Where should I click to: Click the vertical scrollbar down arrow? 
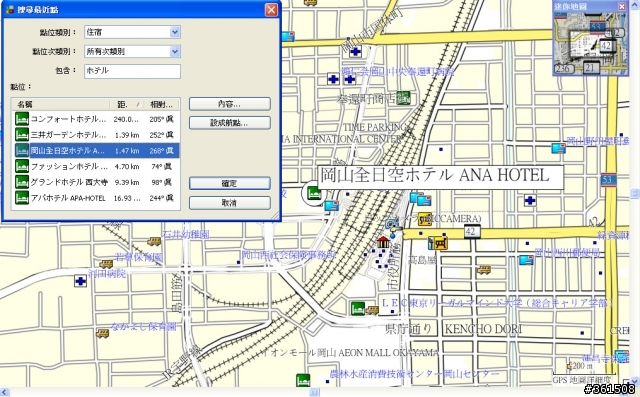tap(636, 381)
